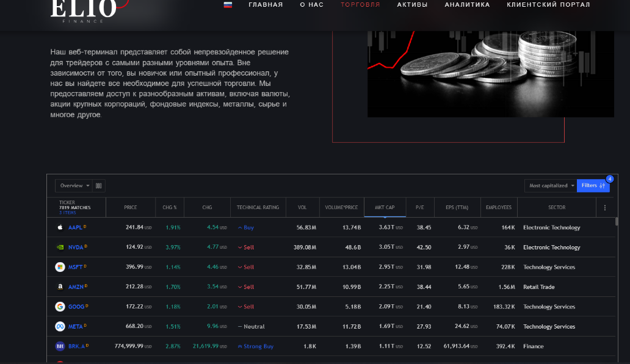Click the Russian flag language icon
The height and width of the screenshot is (364, 630).
point(228,5)
